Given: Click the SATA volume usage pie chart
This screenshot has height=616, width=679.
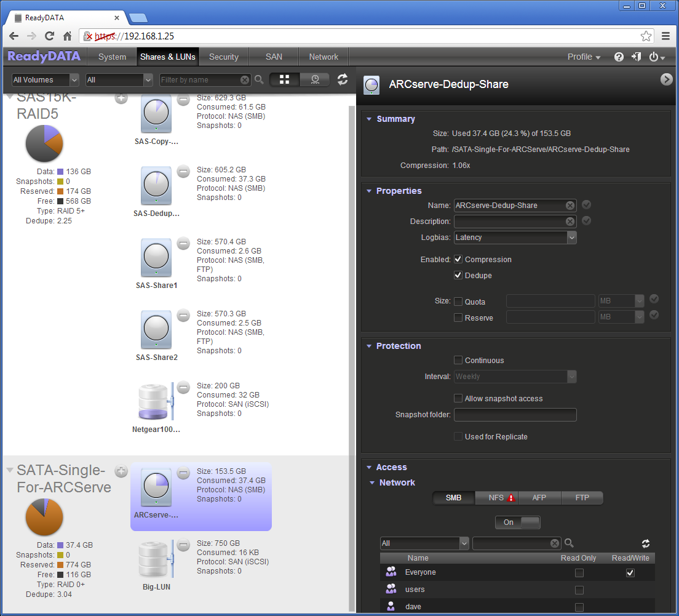Looking at the screenshot, I should [x=44, y=517].
